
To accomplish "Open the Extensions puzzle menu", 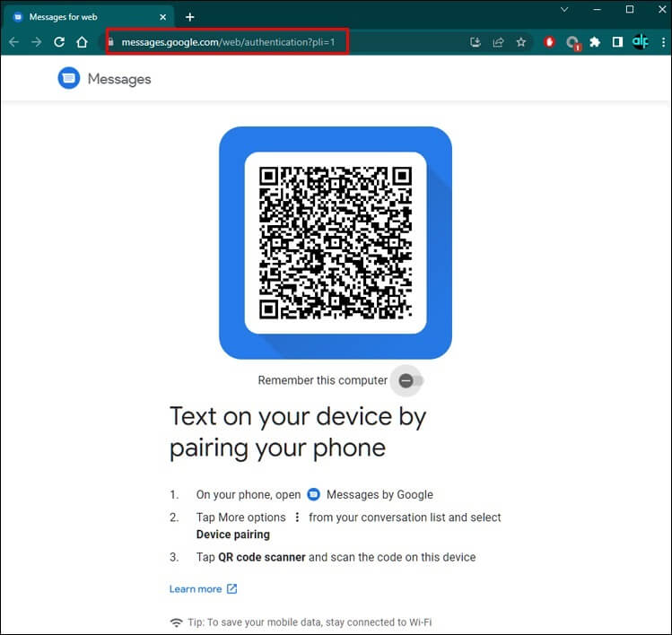I will (595, 42).
